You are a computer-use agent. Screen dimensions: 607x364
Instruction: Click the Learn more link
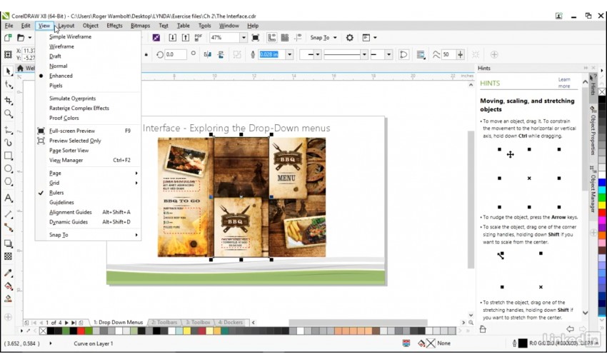coord(564,83)
